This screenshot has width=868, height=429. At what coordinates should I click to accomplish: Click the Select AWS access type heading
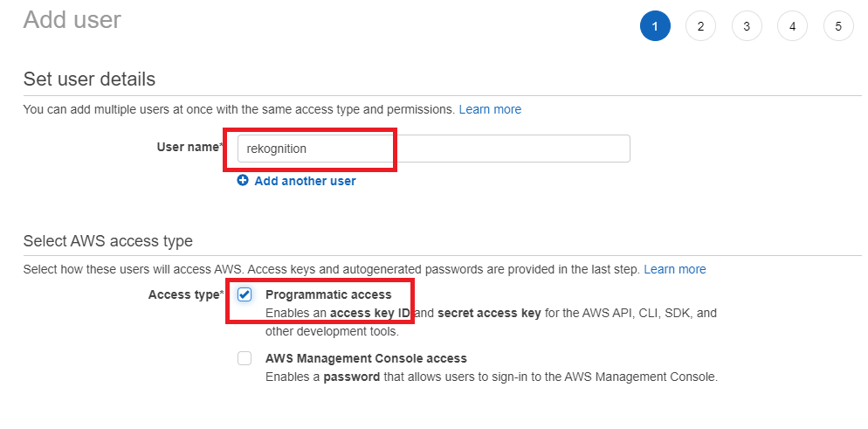pyautogui.click(x=108, y=241)
